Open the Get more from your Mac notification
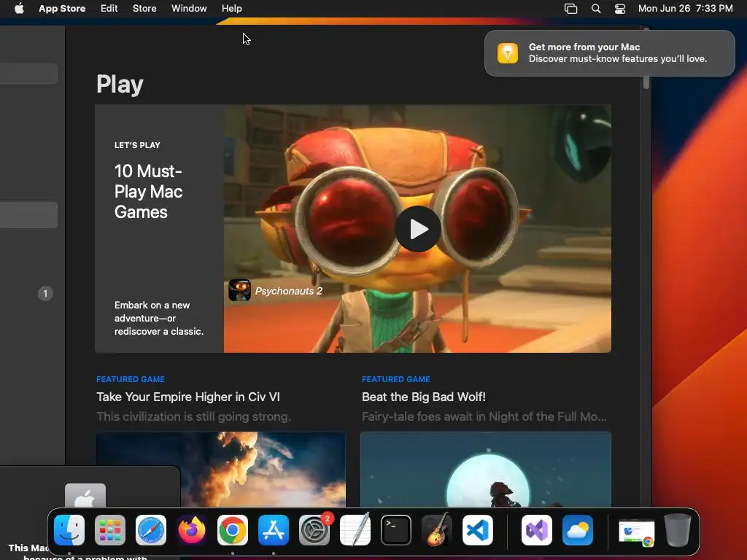The width and height of the screenshot is (747, 560). [610, 52]
